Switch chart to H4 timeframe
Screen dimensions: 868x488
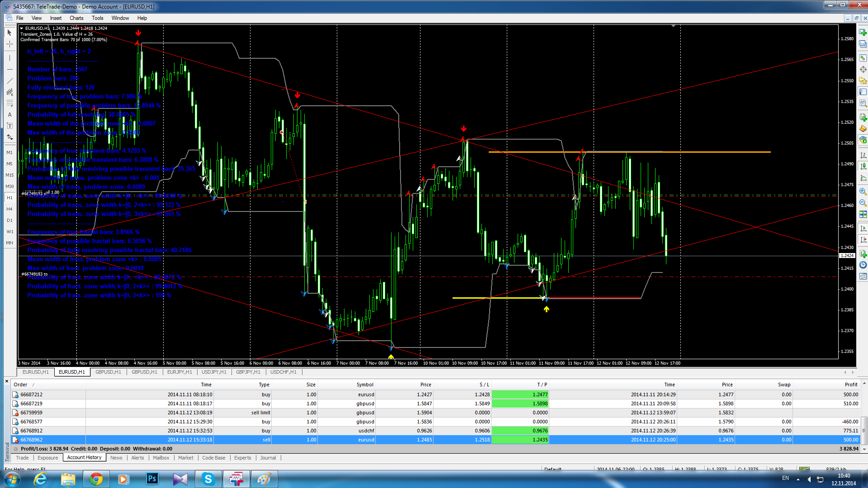pos(9,209)
